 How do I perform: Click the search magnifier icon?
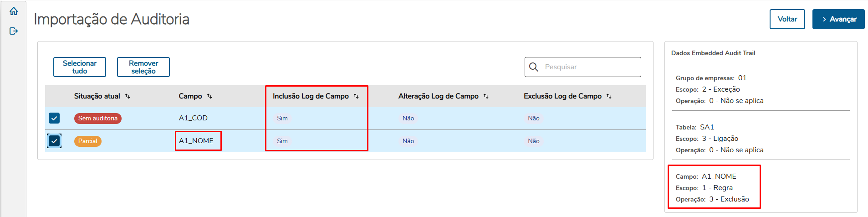click(x=534, y=67)
